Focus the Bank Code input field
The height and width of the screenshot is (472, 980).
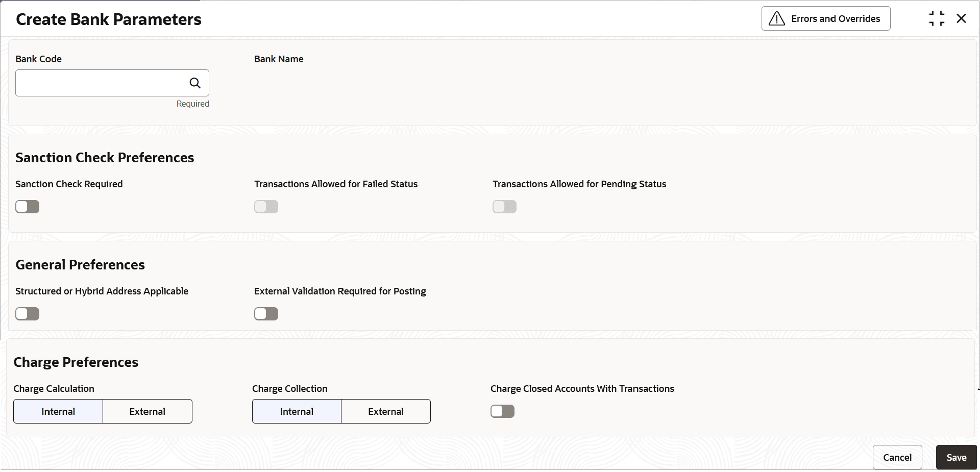(101, 83)
